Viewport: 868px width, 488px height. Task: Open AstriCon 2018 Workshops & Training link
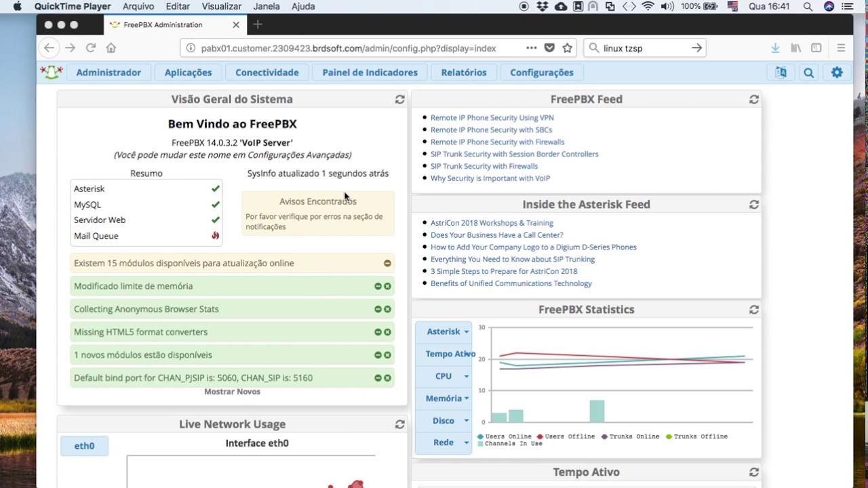pos(492,222)
